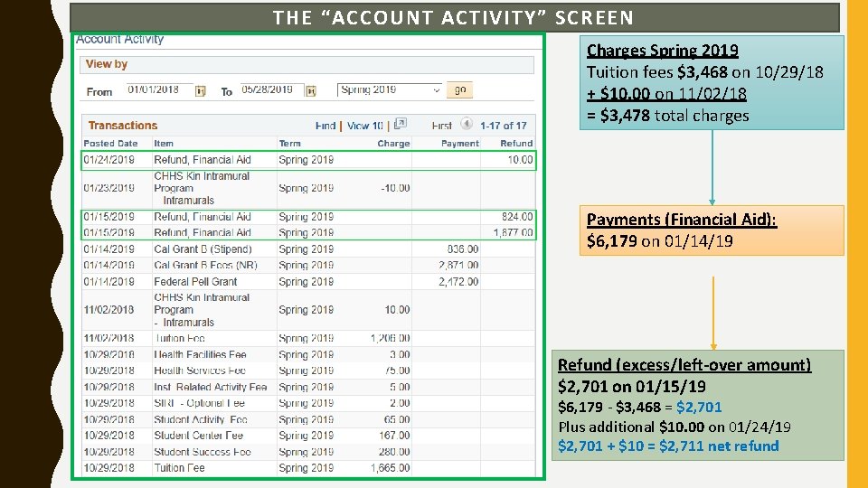This screenshot has width=868, height=488.
Task: Select the SIRF - Optional Fee row
Action: click(x=309, y=403)
